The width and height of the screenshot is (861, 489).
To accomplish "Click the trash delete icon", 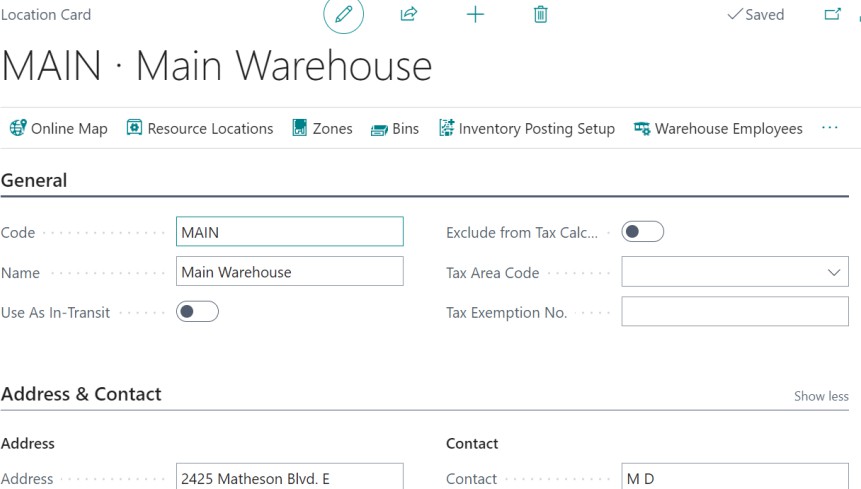I will tap(541, 15).
